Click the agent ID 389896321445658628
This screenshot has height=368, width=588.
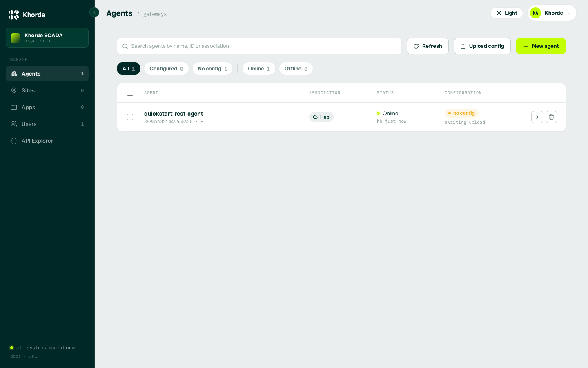coord(168,121)
